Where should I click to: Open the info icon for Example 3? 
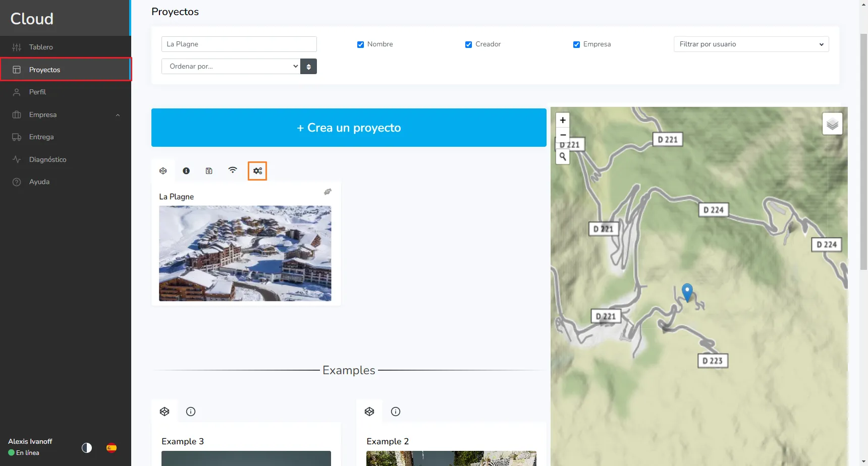[191, 412]
